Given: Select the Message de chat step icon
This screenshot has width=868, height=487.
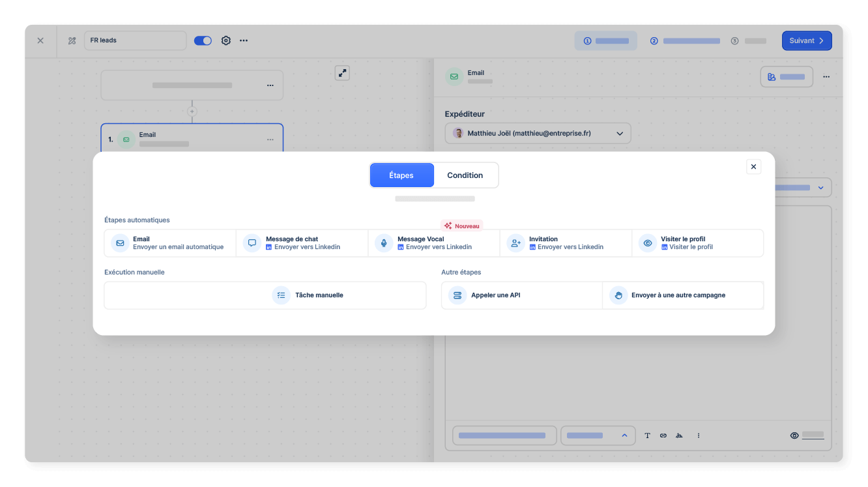Looking at the screenshot, I should point(252,243).
